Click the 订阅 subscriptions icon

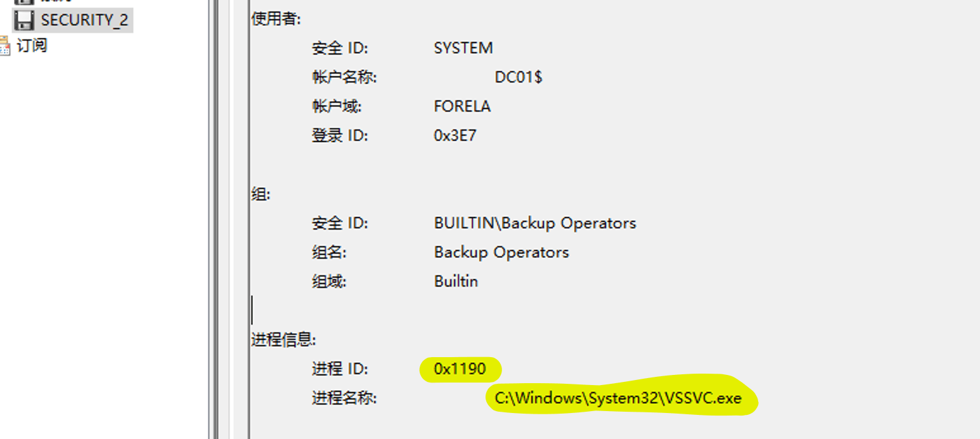[5, 46]
